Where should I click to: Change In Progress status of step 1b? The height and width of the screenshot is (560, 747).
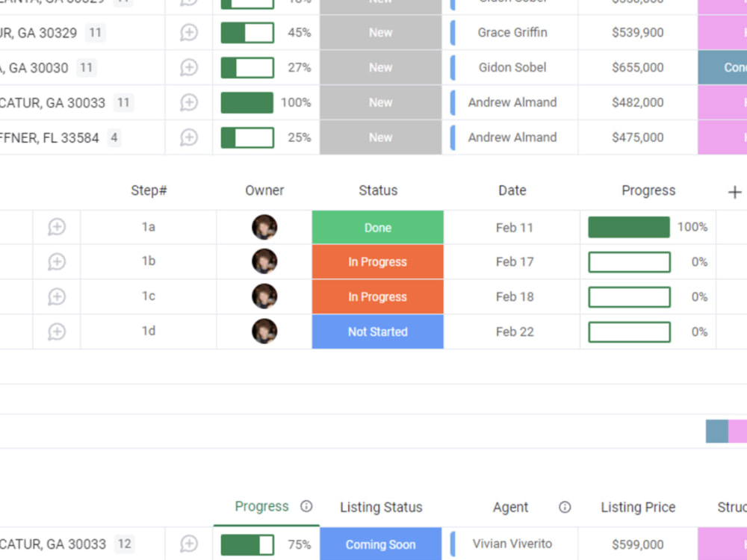coord(378,262)
